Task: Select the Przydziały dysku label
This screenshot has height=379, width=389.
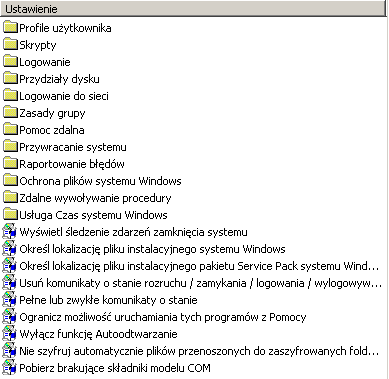Action: pyautogui.click(x=59, y=79)
